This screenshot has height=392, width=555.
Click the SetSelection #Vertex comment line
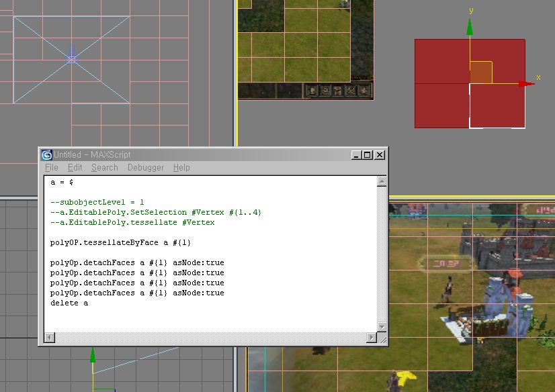tap(156, 212)
